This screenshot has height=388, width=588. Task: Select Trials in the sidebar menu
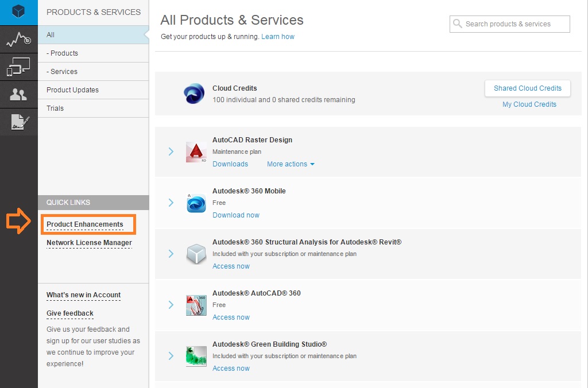coord(55,108)
